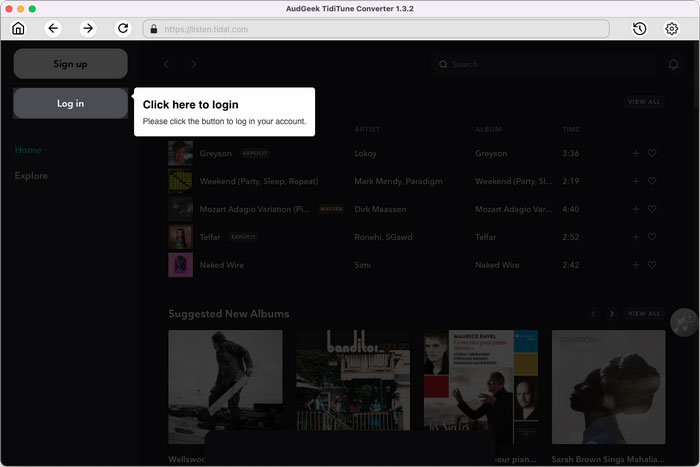Click the magnifier icon in Search
This screenshot has width=700, height=467.
coord(443,64)
